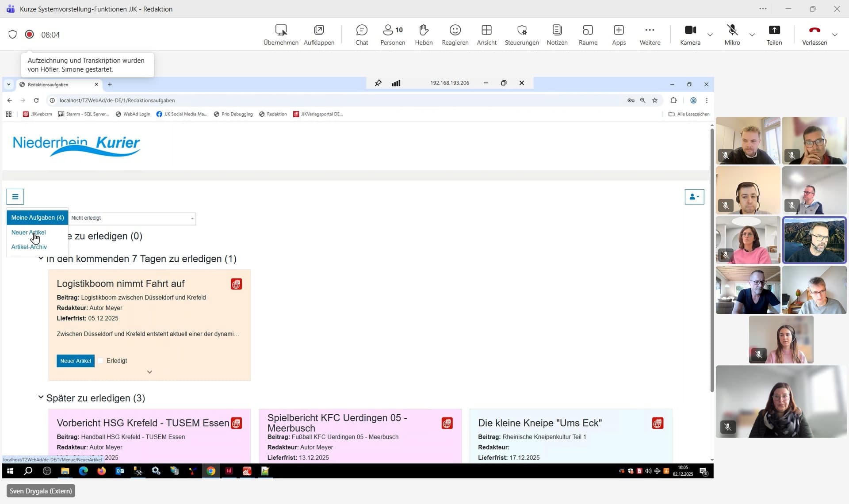Collapse the Später zu erledigen section

click(41, 397)
